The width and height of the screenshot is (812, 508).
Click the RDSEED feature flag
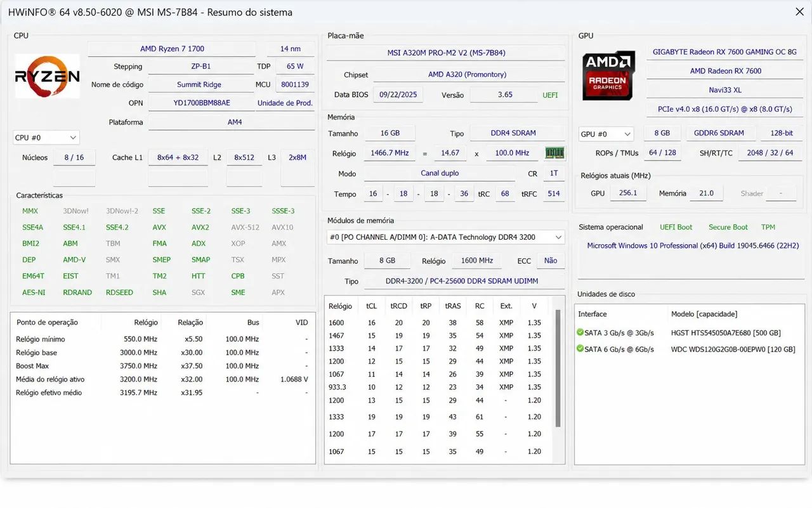click(x=119, y=292)
